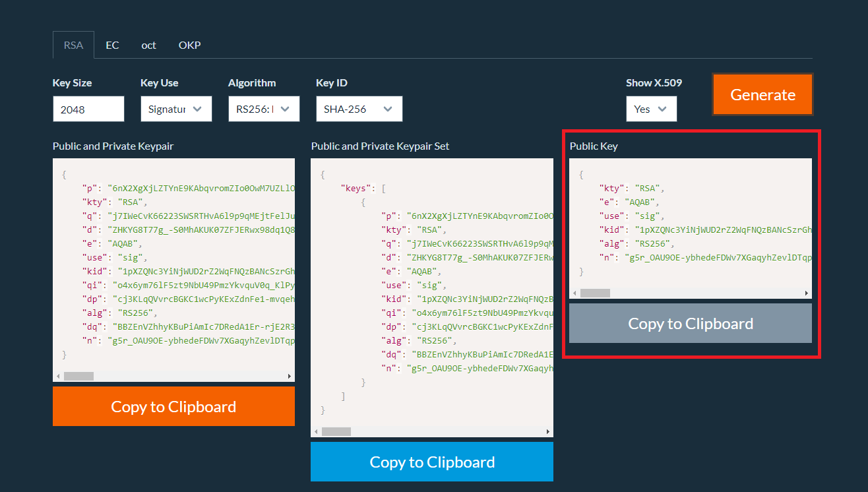Copy the Public and Private Keypair to clipboard
This screenshot has width=868, height=492.
[x=173, y=406]
